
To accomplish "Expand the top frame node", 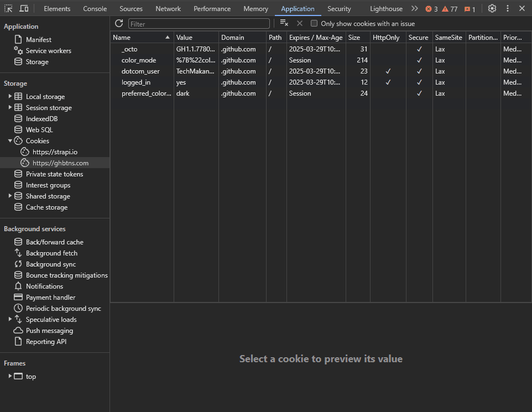I will (x=10, y=377).
